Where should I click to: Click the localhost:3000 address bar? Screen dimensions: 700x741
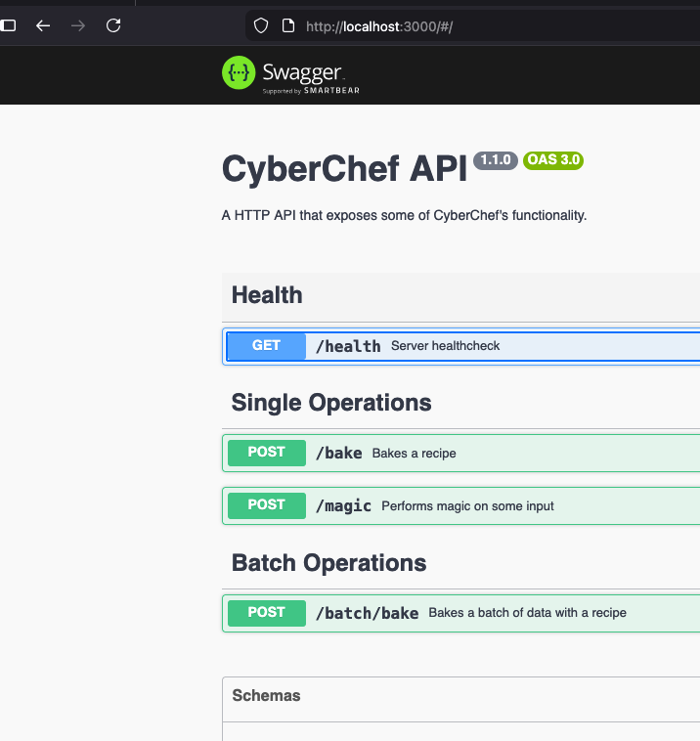click(472, 26)
